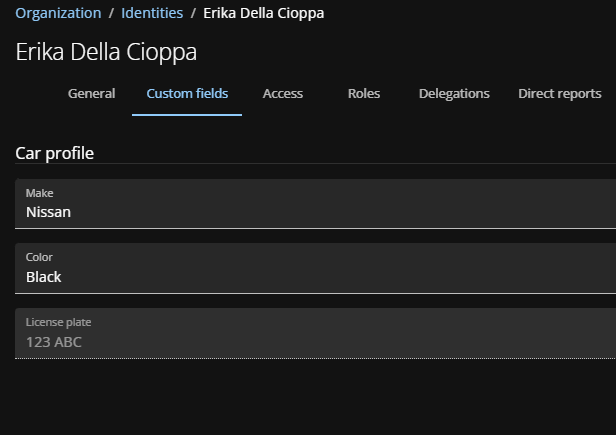
Task: Select the Custom fields tab
Action: tap(187, 94)
